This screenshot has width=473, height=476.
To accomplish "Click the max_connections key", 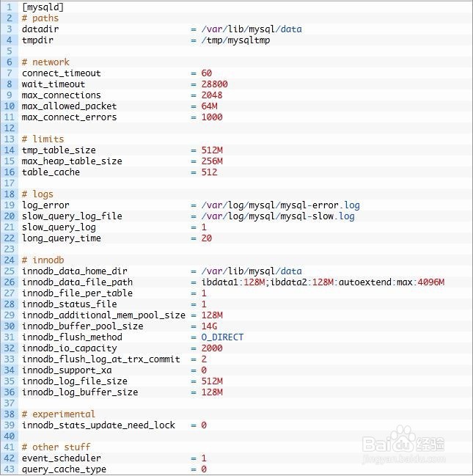I will tap(62, 95).
